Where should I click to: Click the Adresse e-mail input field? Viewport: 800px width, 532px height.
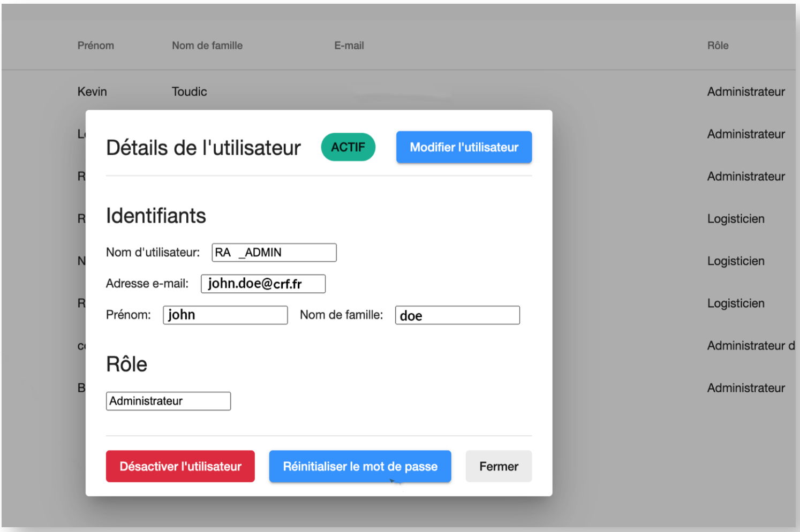coord(263,284)
